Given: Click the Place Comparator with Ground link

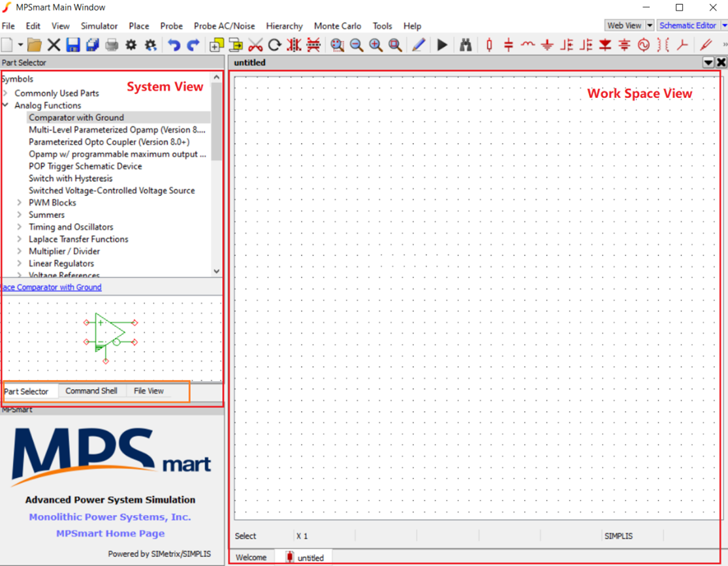Looking at the screenshot, I should tap(51, 287).
